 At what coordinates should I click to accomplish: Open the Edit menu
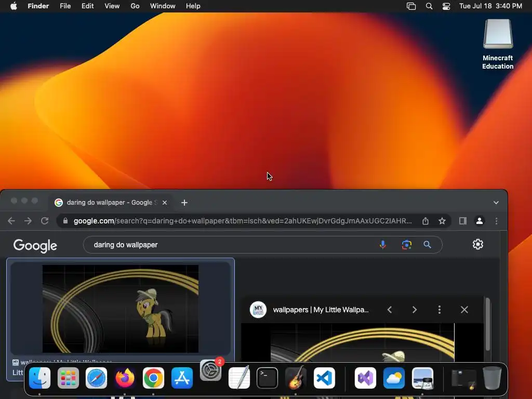[x=87, y=6]
